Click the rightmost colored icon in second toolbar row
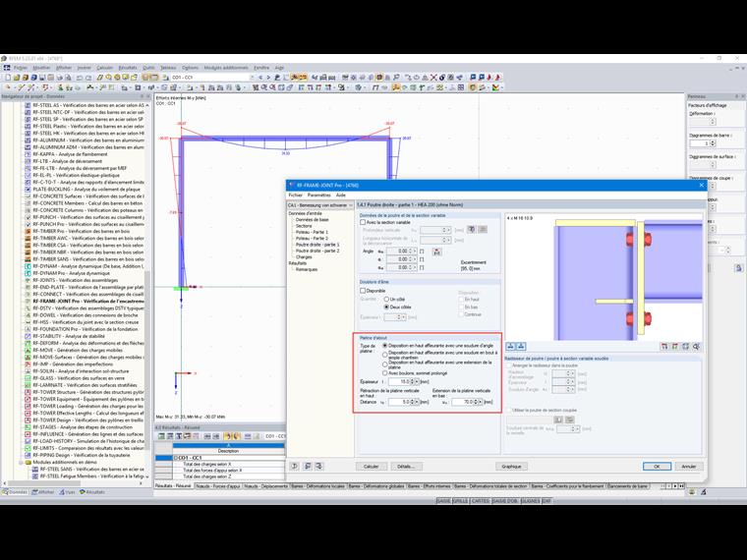The width and height of the screenshot is (747, 560). [x=496, y=87]
